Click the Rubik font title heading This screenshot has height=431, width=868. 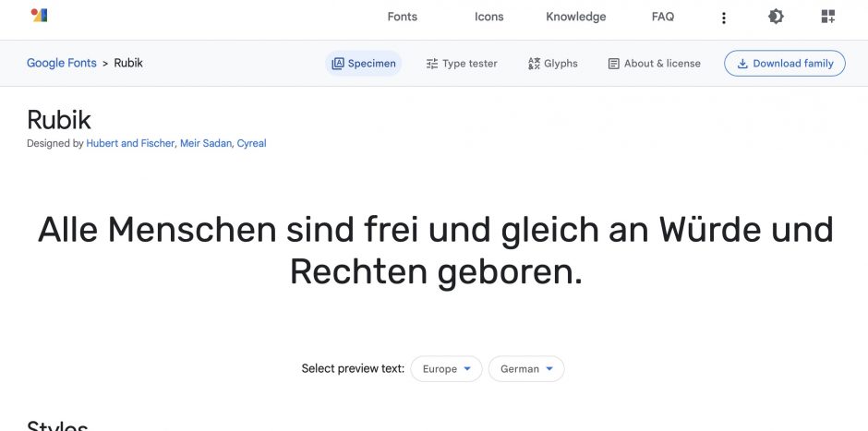coord(59,120)
